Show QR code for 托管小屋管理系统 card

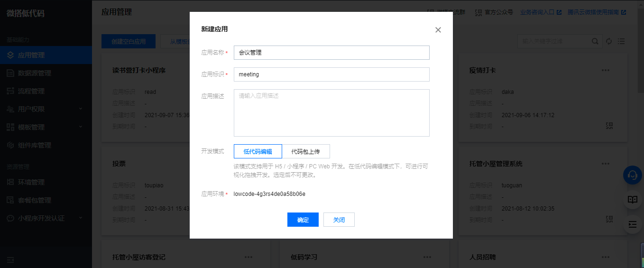click(x=609, y=219)
